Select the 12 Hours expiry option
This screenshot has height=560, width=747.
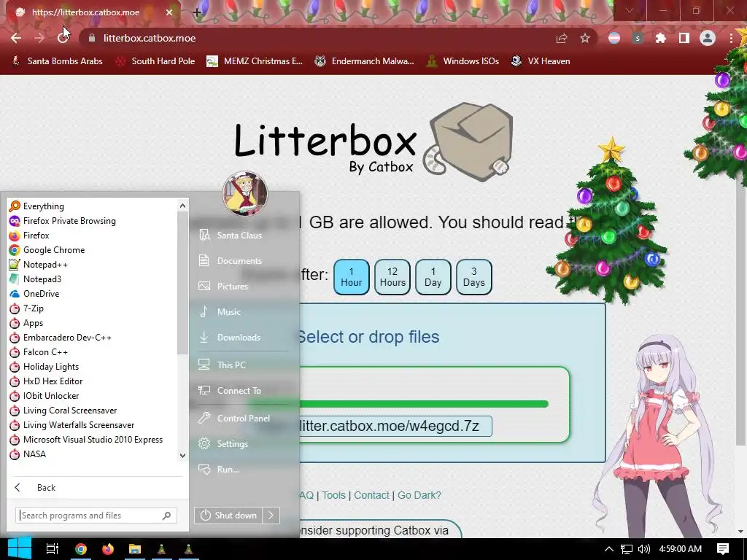click(392, 277)
